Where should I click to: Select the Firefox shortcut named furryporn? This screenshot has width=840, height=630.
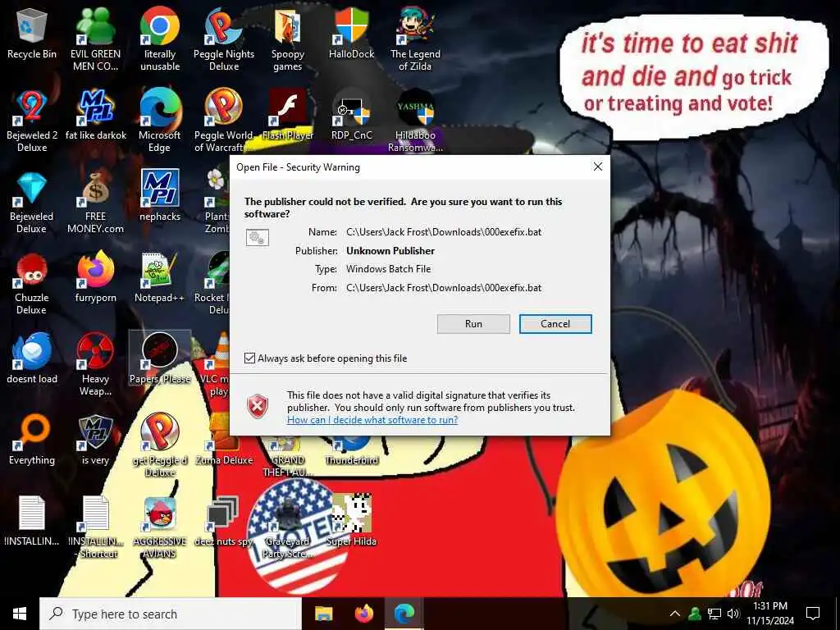pos(95,276)
